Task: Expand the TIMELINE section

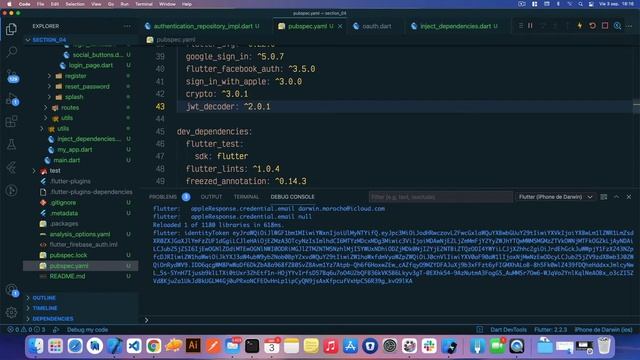Action: (45, 308)
